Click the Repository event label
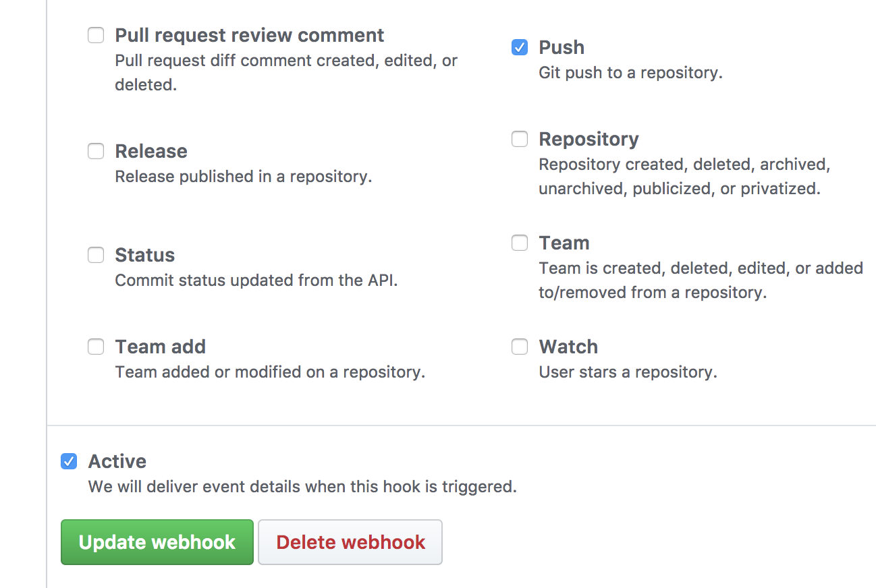Image resolution: width=876 pixels, height=588 pixels. [588, 138]
